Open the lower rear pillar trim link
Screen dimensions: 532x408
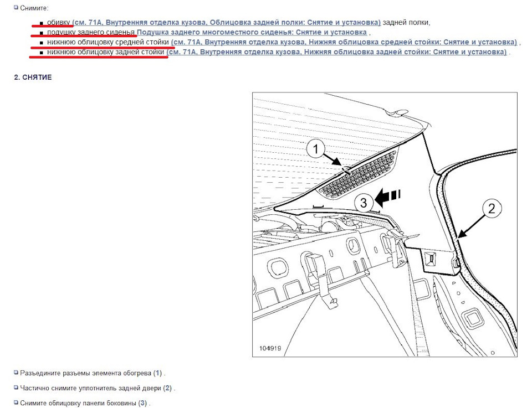pos(337,52)
